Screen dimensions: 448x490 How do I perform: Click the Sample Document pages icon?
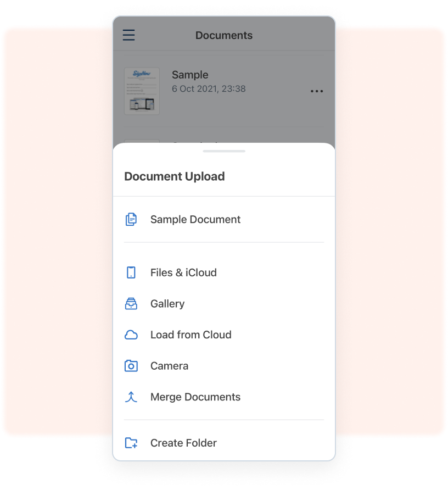(131, 220)
